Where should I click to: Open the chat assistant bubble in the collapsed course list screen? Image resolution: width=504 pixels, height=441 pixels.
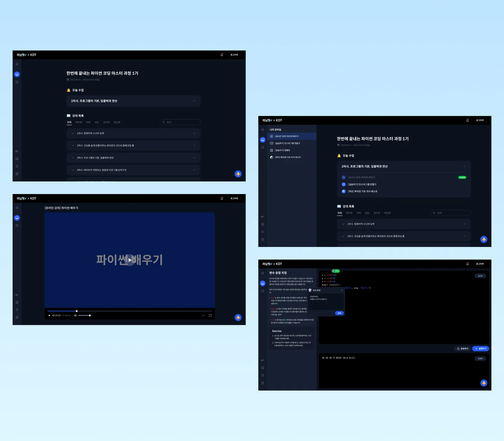[238, 174]
